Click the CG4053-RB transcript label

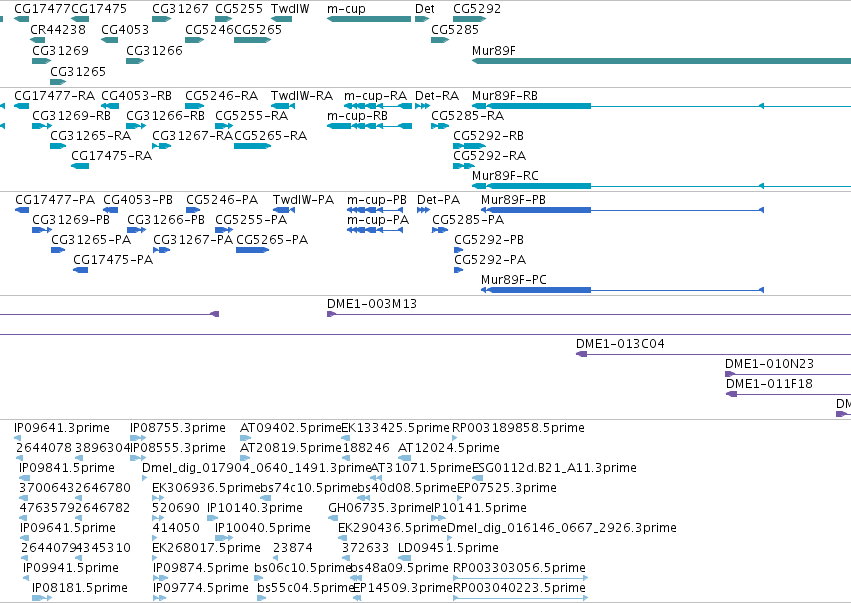click(137, 96)
